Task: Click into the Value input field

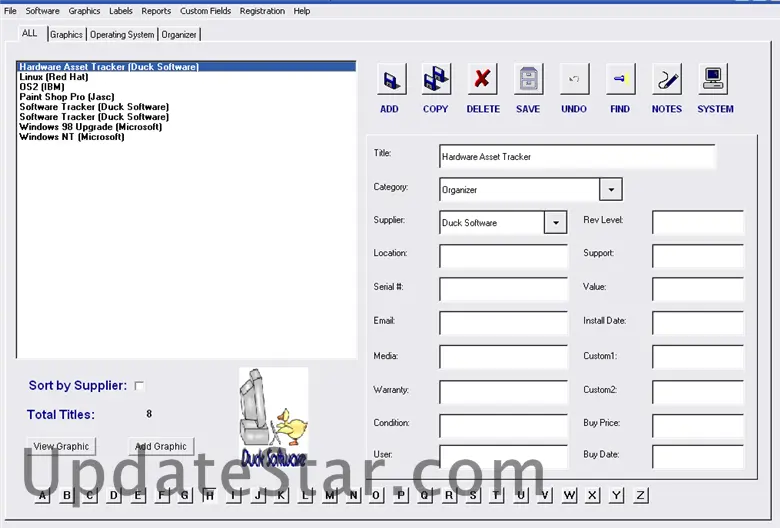Action: pyautogui.click(x=698, y=289)
